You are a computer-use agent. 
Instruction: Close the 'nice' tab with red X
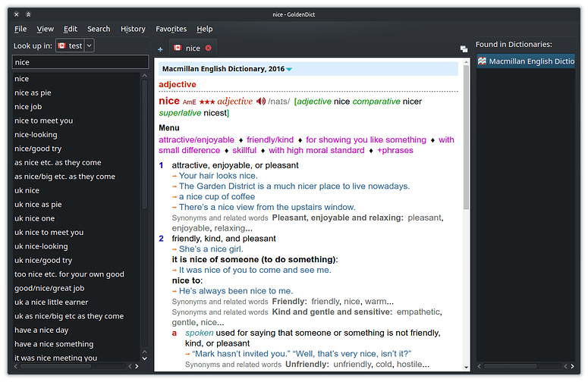[209, 48]
